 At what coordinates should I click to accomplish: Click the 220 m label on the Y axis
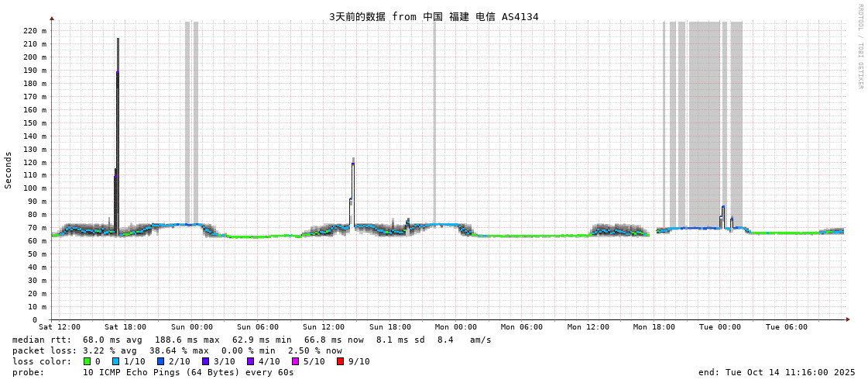(x=34, y=31)
